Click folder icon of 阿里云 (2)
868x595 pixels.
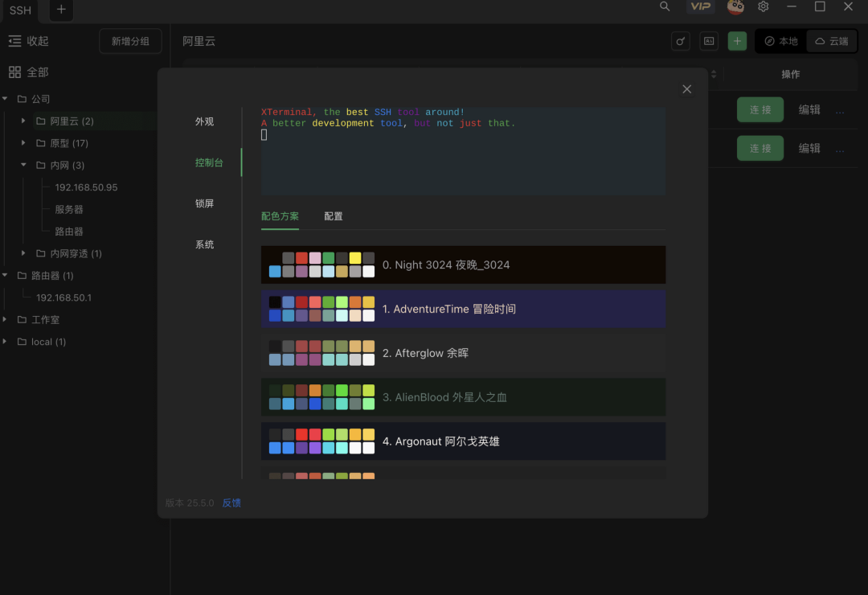[x=41, y=121]
